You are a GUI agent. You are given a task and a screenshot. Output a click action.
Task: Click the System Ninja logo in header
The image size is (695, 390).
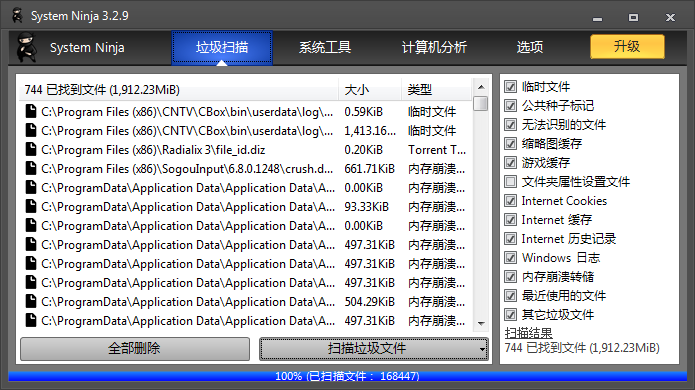coord(27,47)
